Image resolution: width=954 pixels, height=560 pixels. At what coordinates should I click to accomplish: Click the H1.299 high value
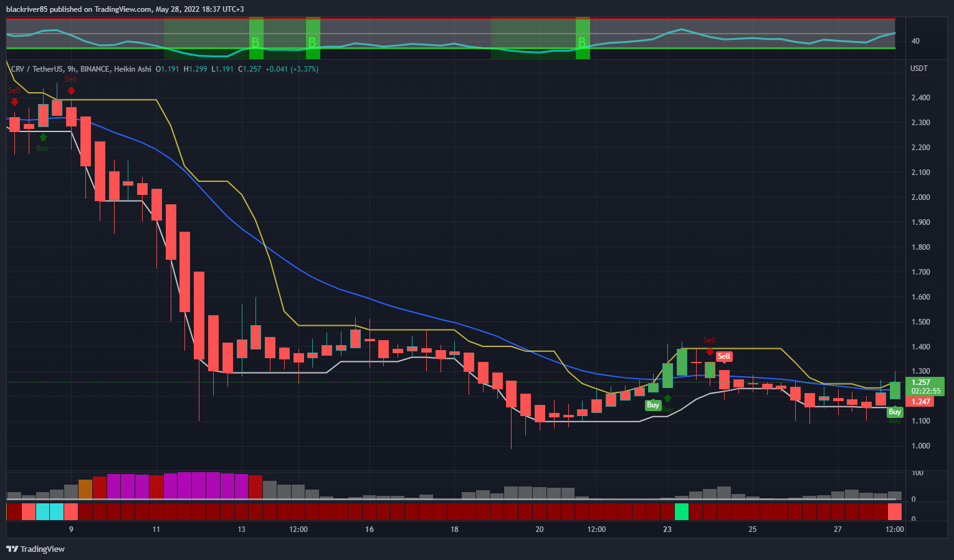(195, 69)
